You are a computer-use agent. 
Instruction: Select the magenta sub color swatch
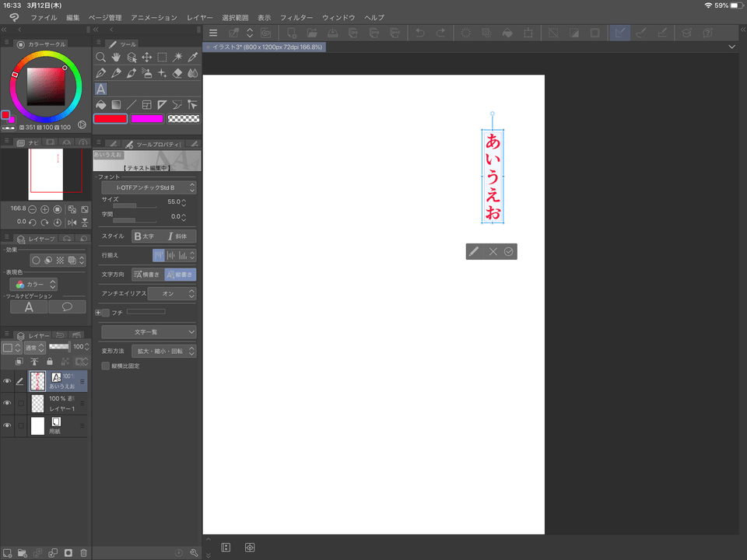pos(147,119)
